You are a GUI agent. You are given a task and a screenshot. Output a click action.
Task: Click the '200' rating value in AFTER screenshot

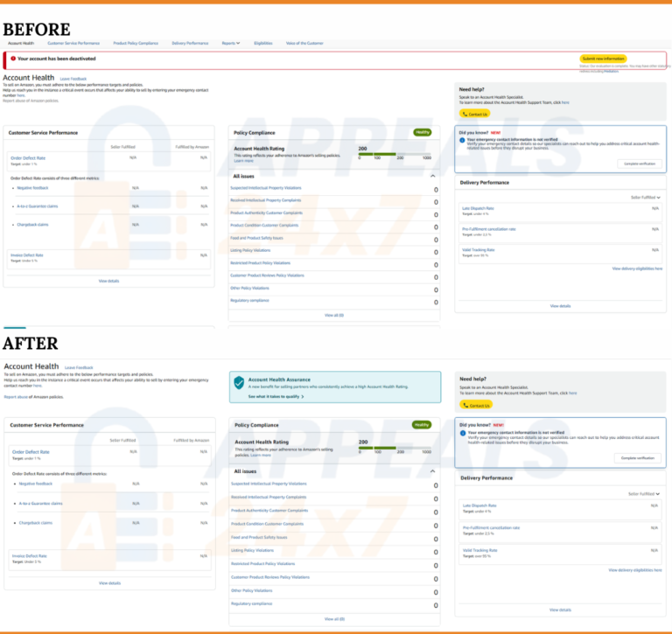click(363, 442)
